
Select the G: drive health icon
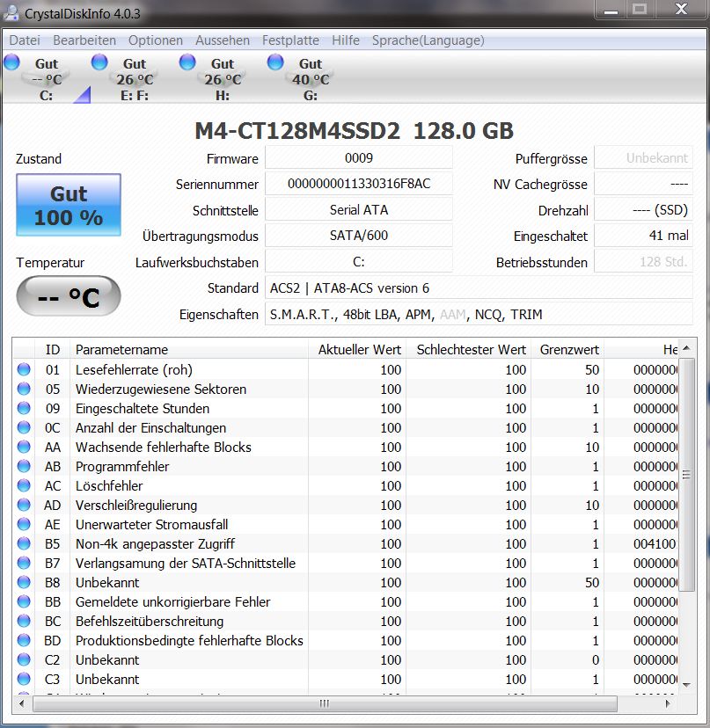coord(275,62)
